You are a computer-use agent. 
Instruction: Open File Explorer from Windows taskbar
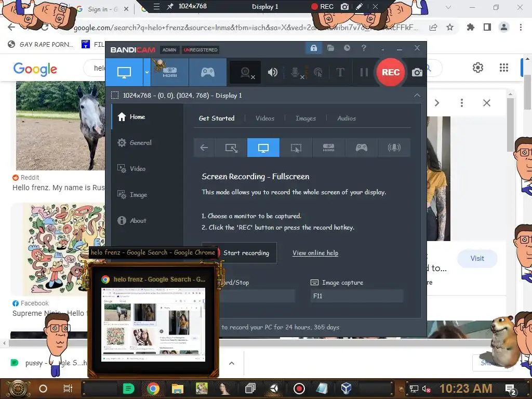coord(177,389)
